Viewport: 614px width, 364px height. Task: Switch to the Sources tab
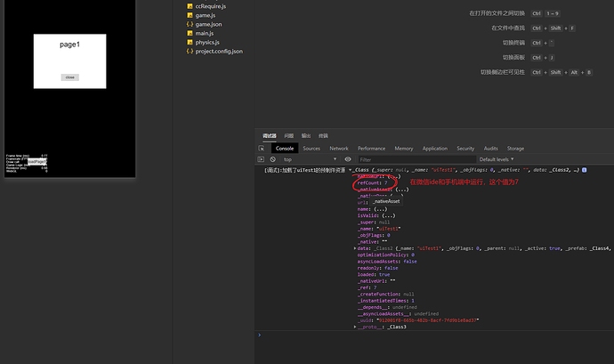(x=311, y=149)
